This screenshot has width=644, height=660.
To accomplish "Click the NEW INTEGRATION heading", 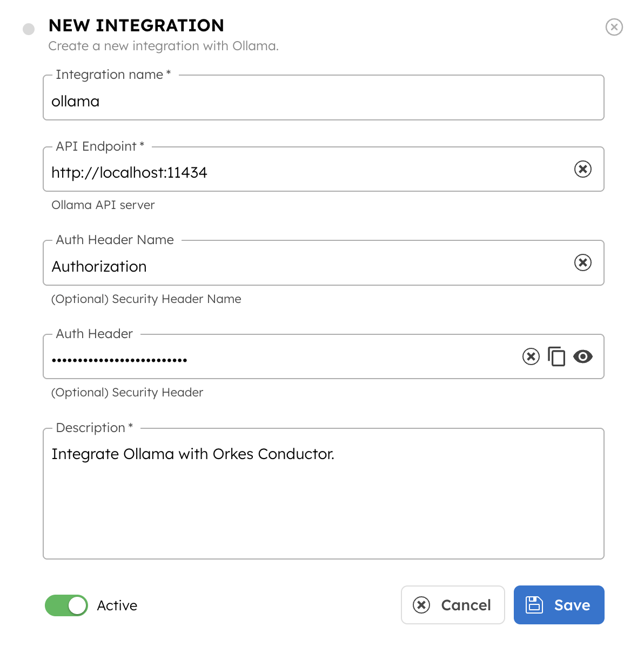I will tap(136, 25).
